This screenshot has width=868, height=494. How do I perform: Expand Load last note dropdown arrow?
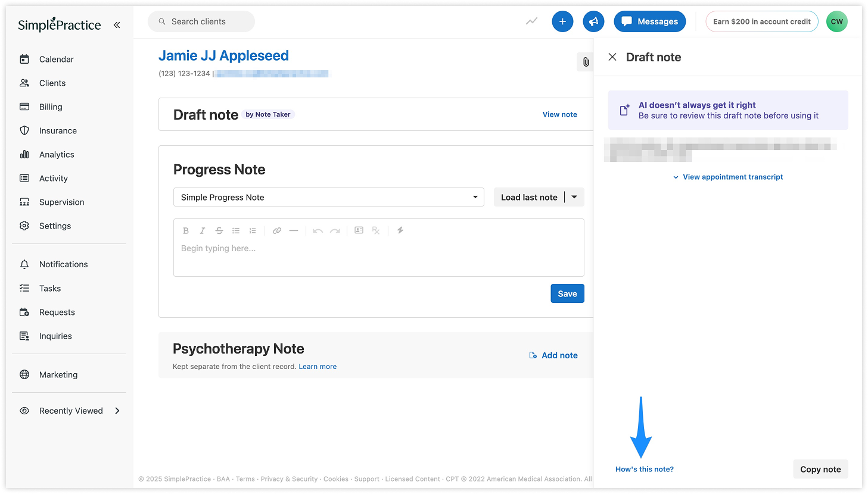tap(574, 197)
